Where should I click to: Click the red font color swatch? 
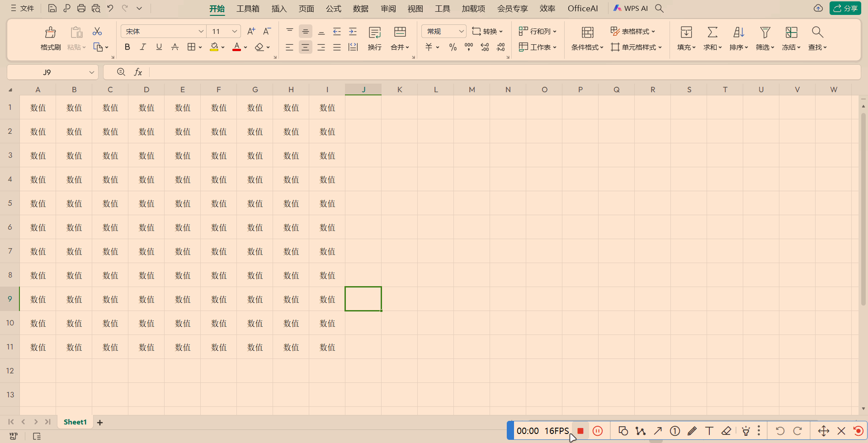click(236, 47)
